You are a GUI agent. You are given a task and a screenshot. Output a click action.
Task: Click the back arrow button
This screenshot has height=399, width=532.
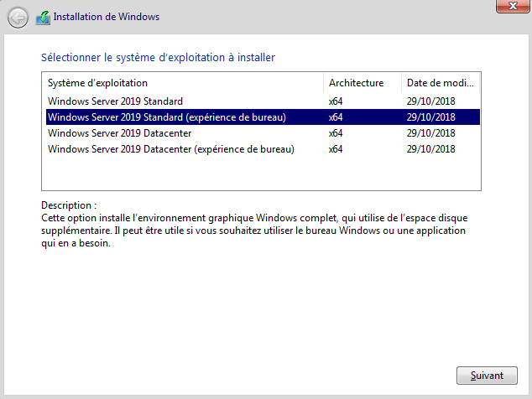pos(18,17)
